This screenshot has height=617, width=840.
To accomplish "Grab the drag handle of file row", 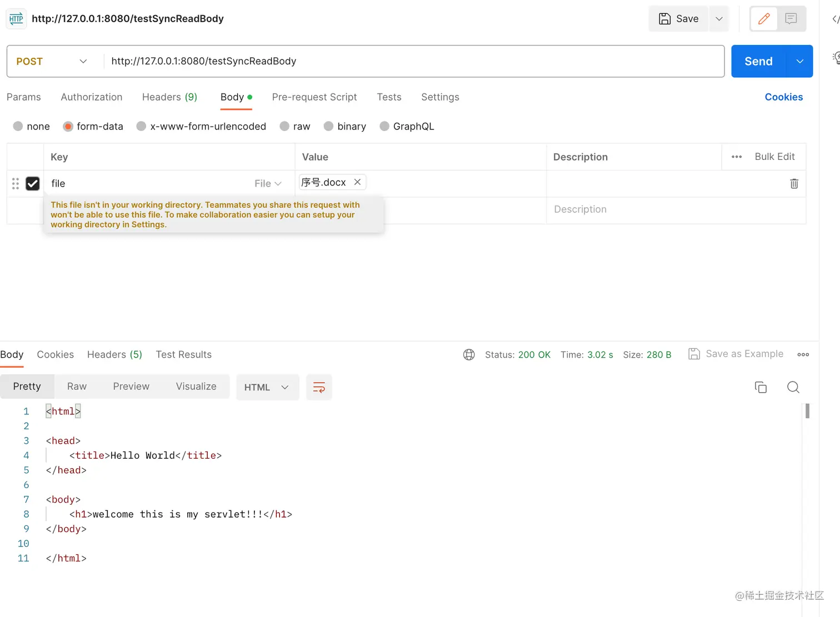I will (x=16, y=184).
